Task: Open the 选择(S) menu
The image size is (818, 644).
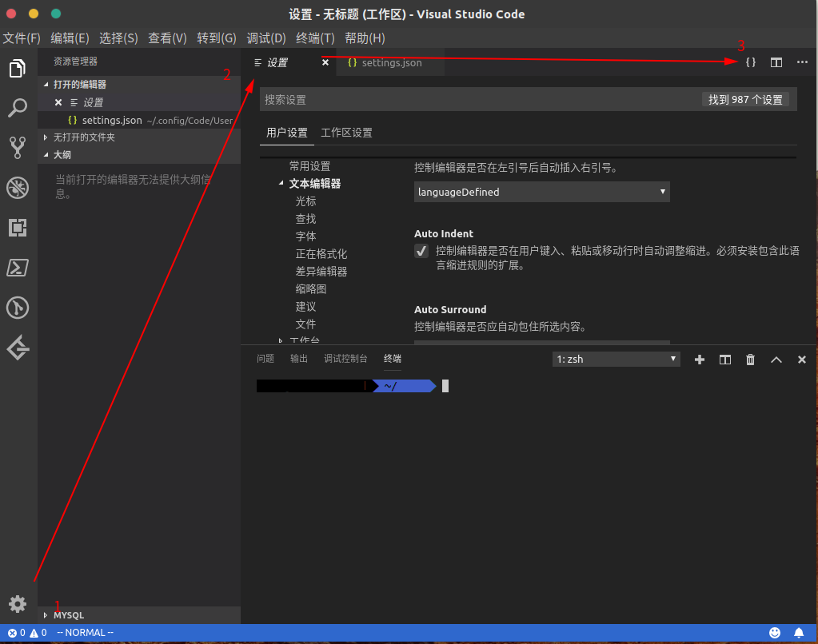Action: point(118,38)
